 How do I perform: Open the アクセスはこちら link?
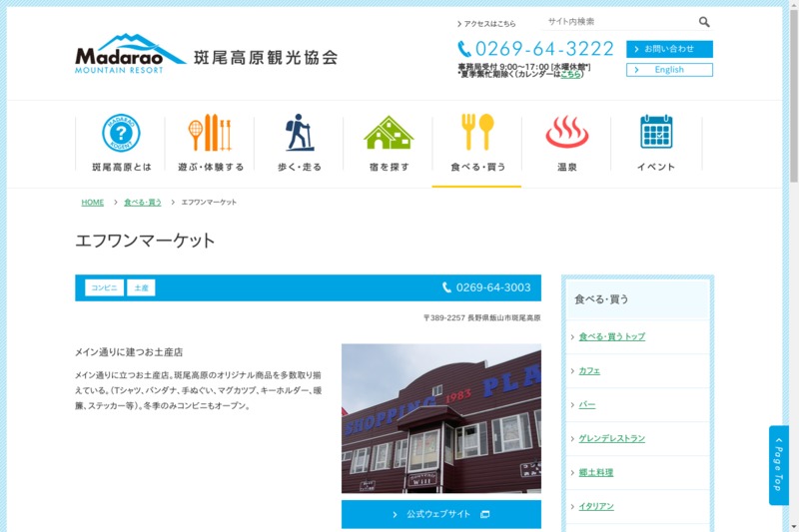(x=487, y=23)
